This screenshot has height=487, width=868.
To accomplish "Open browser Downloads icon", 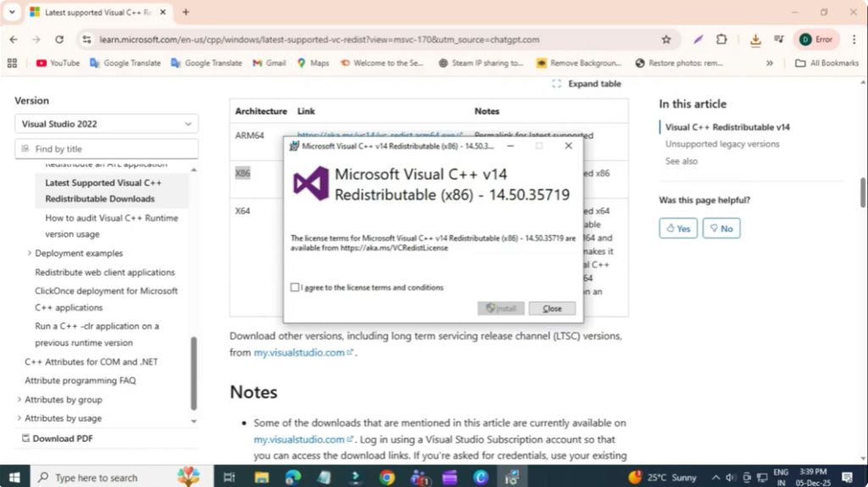I will point(755,39).
